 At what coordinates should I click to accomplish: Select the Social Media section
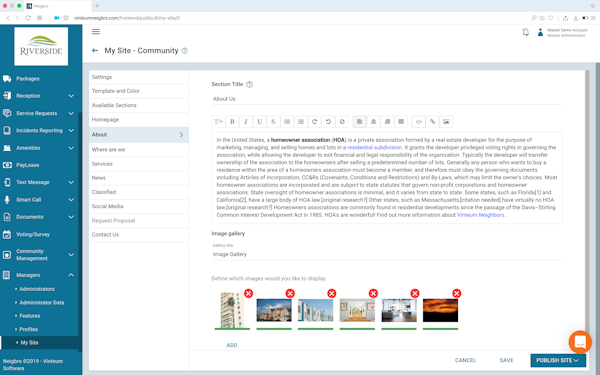click(x=139, y=206)
